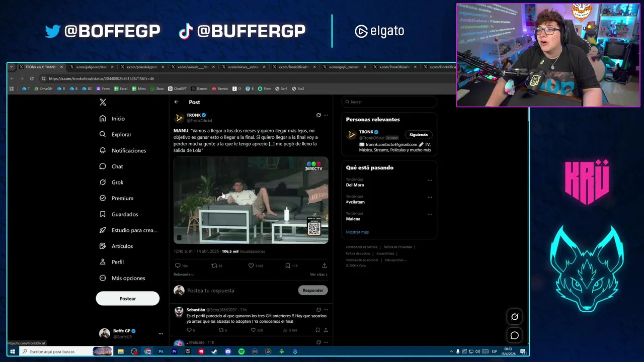The height and width of the screenshot is (362, 644).
Task: Open Estudio para creadores in sidebar
Action: [128, 230]
